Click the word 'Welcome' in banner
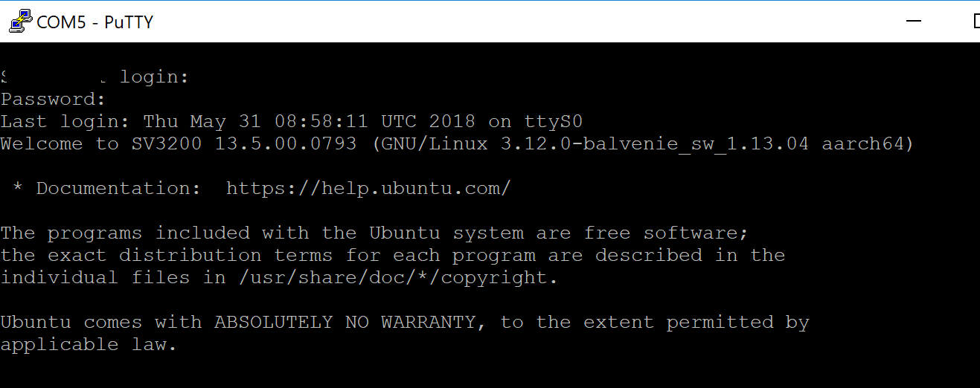The image size is (980, 388). [41, 143]
